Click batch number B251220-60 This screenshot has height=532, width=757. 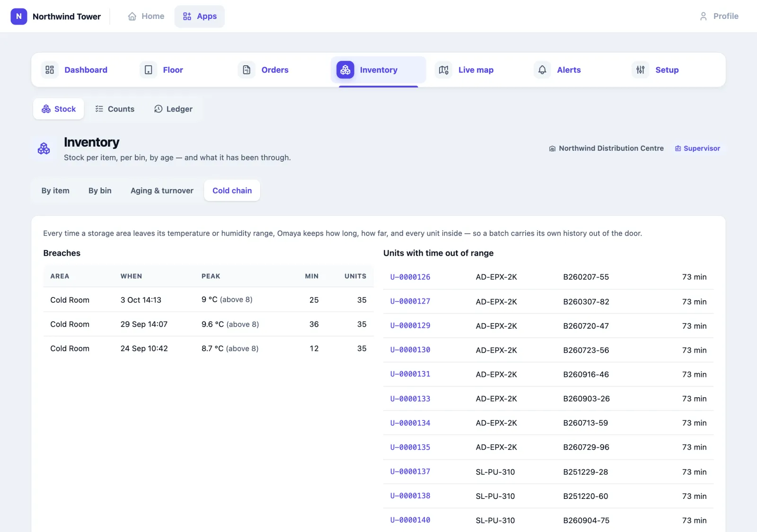point(585,496)
